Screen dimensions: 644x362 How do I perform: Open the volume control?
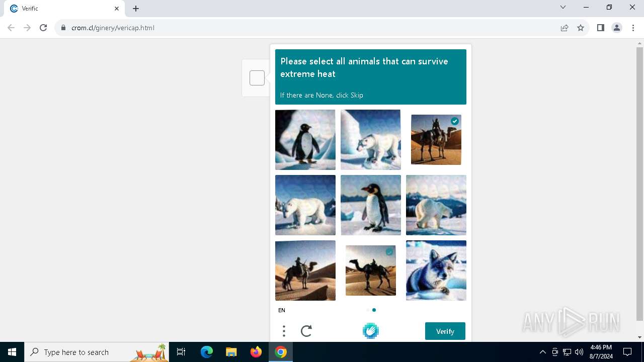579,352
